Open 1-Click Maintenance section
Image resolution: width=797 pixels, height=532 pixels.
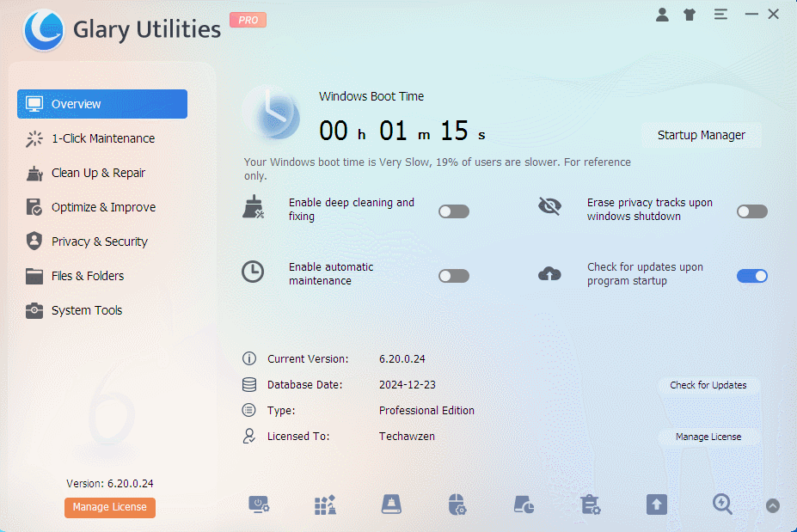[102, 138]
